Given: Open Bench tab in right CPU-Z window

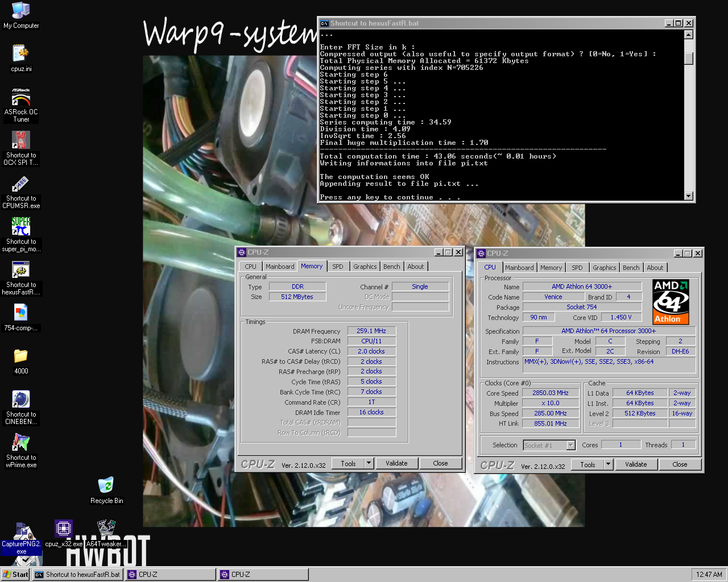Looking at the screenshot, I should click(631, 268).
